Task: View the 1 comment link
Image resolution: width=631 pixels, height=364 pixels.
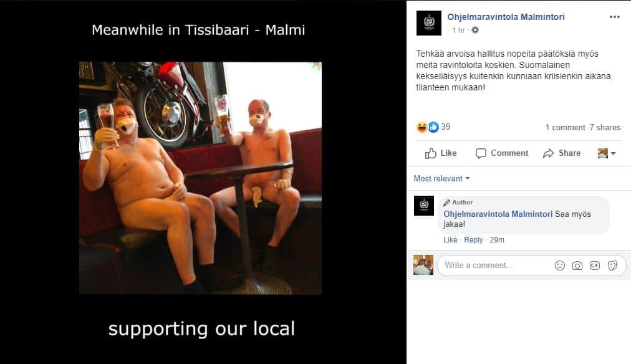Action: (x=565, y=128)
